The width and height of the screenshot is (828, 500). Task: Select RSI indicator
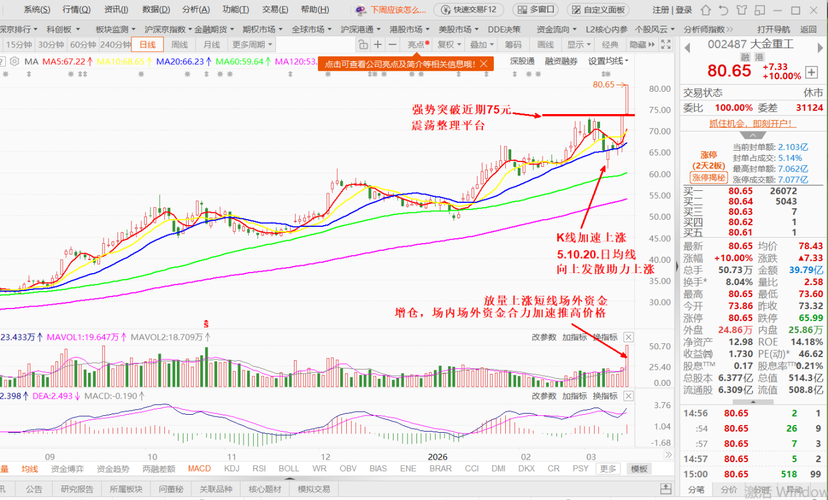(259, 468)
